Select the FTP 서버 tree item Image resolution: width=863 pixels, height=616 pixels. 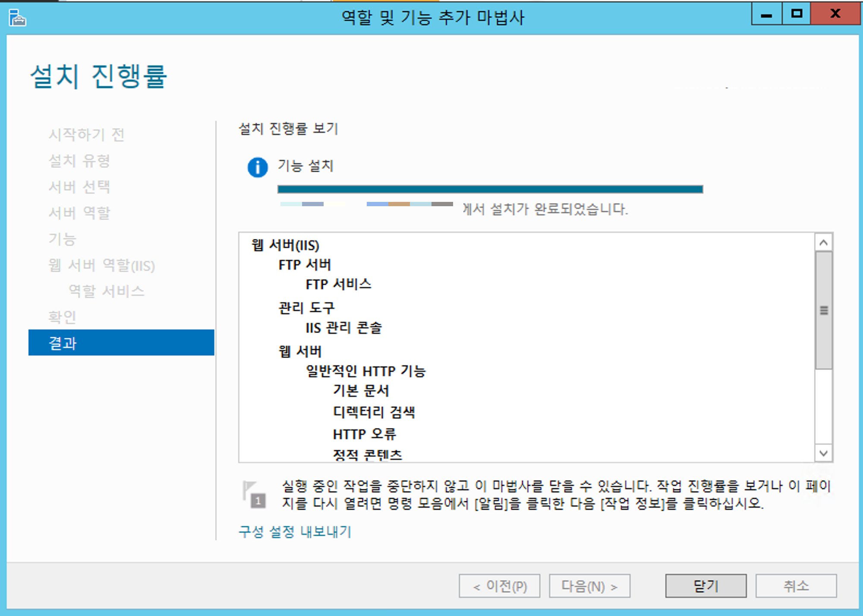point(305,264)
